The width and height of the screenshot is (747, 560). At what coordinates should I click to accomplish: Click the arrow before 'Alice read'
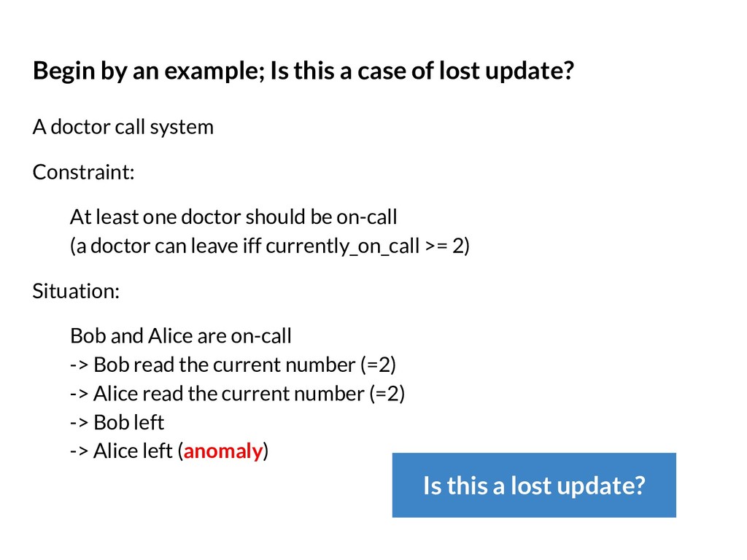(x=79, y=394)
